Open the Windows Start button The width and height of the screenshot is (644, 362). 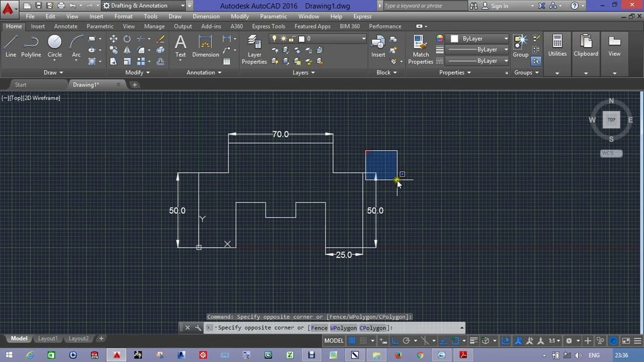(x=9, y=354)
